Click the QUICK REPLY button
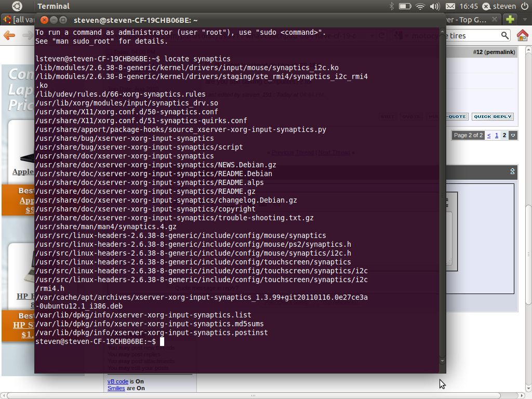The height and width of the screenshot is (399, 532). 493,117
